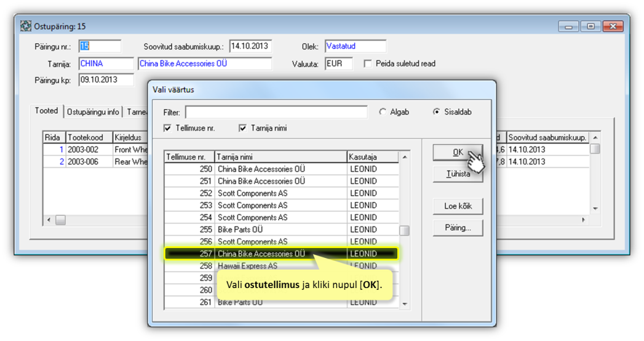
Task: Select order row 254
Action: [281, 217]
